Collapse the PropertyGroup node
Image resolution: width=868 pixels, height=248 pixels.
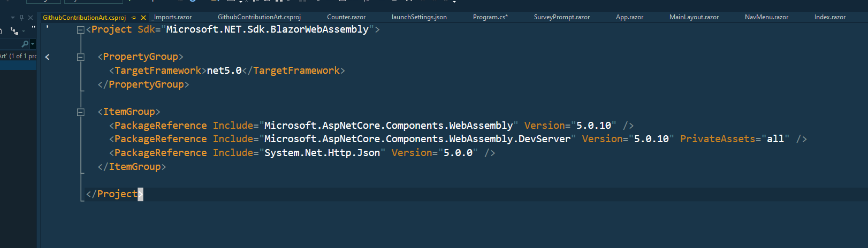pos(80,57)
